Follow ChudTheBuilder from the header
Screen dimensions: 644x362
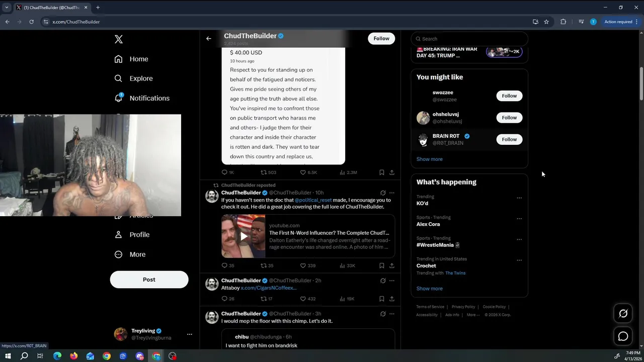(381, 38)
